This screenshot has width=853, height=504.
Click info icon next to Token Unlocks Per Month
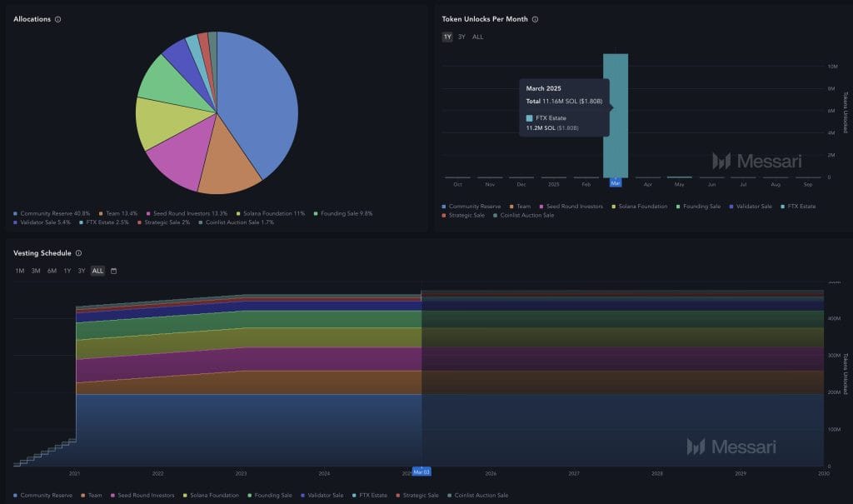pos(535,19)
